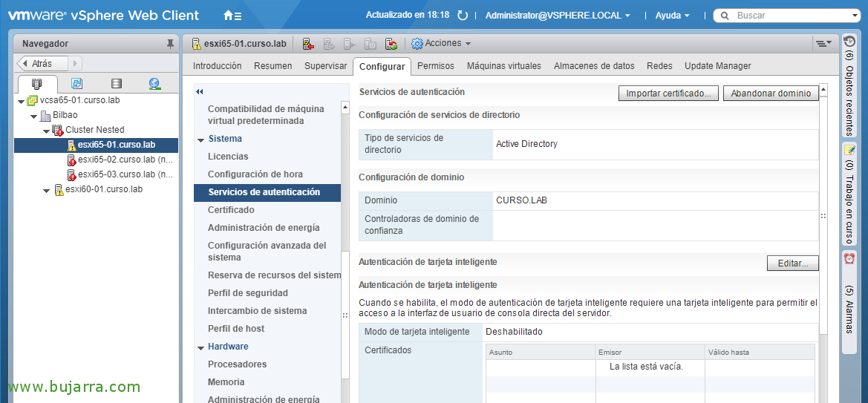Collapse the Bilbao datacenter node

click(34, 117)
